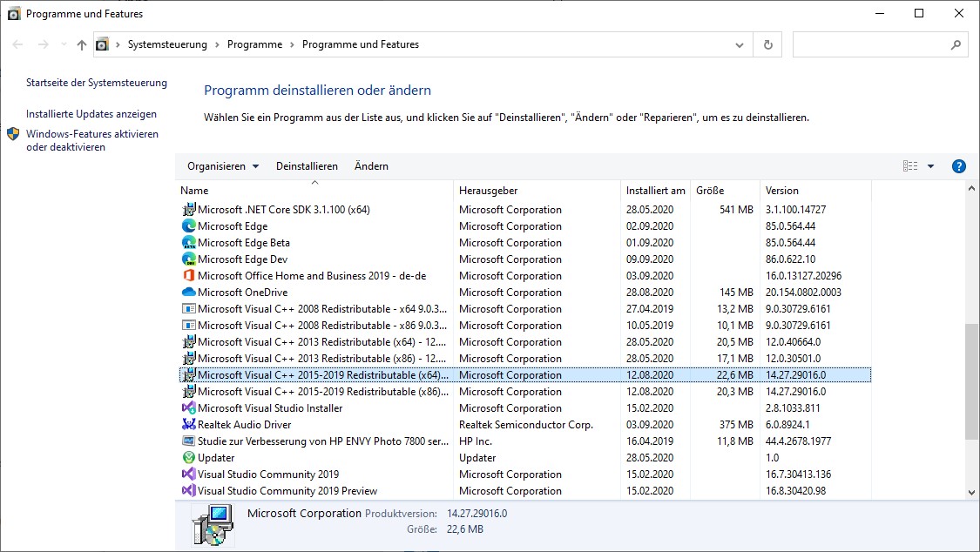The image size is (980, 552).
Task: Click the Control Panel icon in address bar
Action: coord(103,44)
